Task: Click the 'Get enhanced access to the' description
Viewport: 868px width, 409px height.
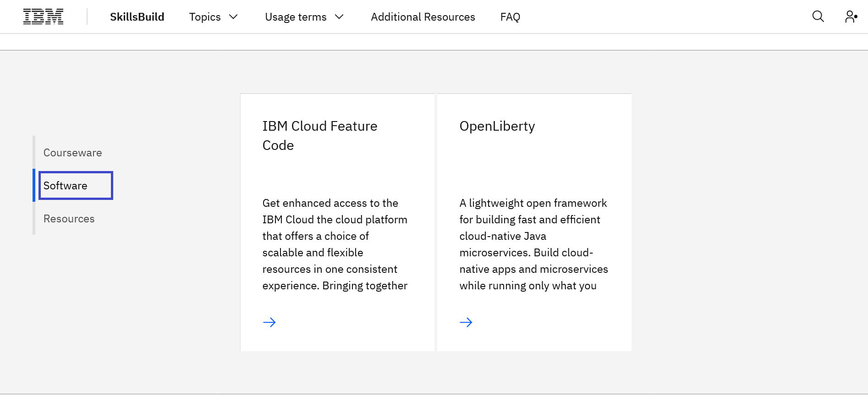Action: pyautogui.click(x=335, y=244)
